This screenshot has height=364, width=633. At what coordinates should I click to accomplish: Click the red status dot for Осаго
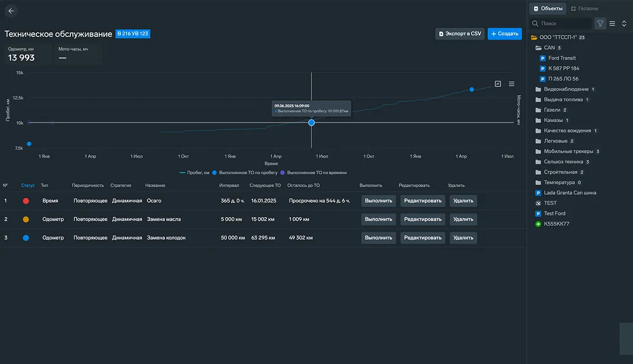coord(26,201)
